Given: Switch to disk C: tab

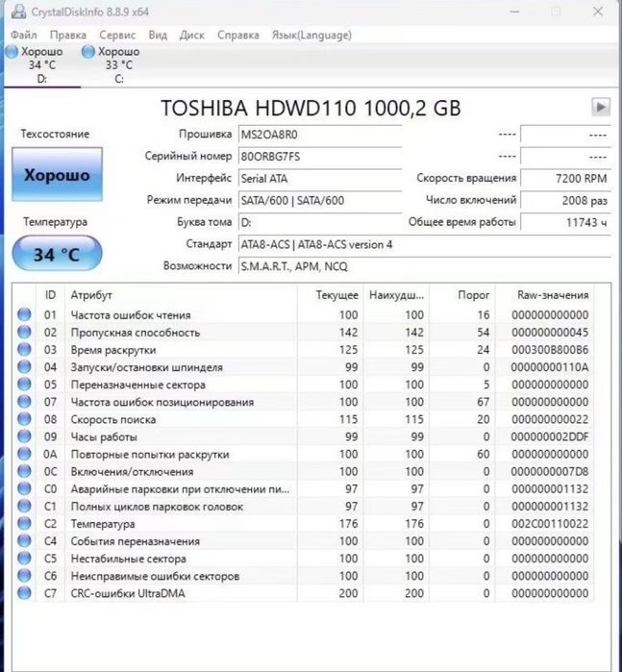Looking at the screenshot, I should click(119, 64).
